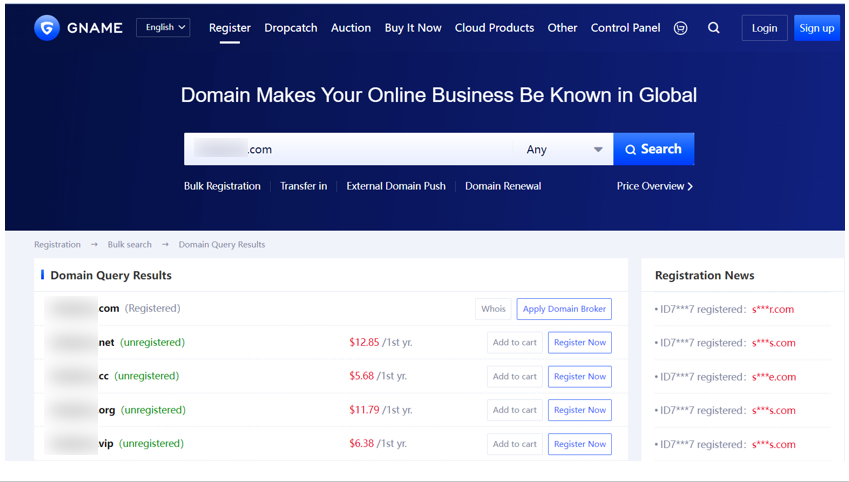Open External Domain Push link
The width and height of the screenshot is (849, 482).
(396, 186)
